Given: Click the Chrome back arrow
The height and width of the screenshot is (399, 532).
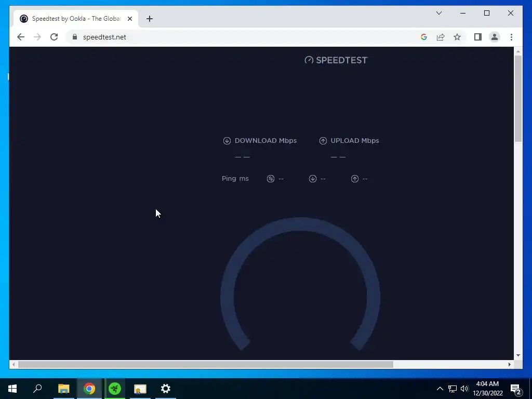Looking at the screenshot, I should coord(21,37).
